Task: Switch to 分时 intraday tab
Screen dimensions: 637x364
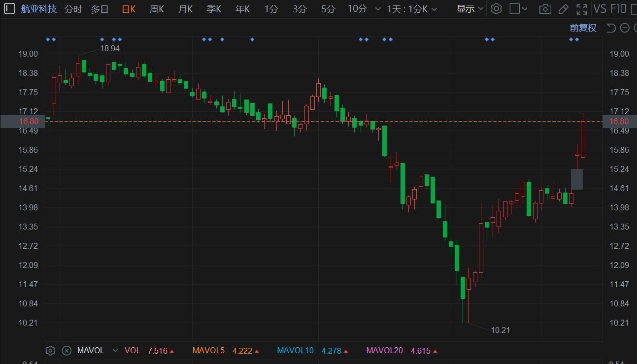Action: pyautogui.click(x=73, y=9)
